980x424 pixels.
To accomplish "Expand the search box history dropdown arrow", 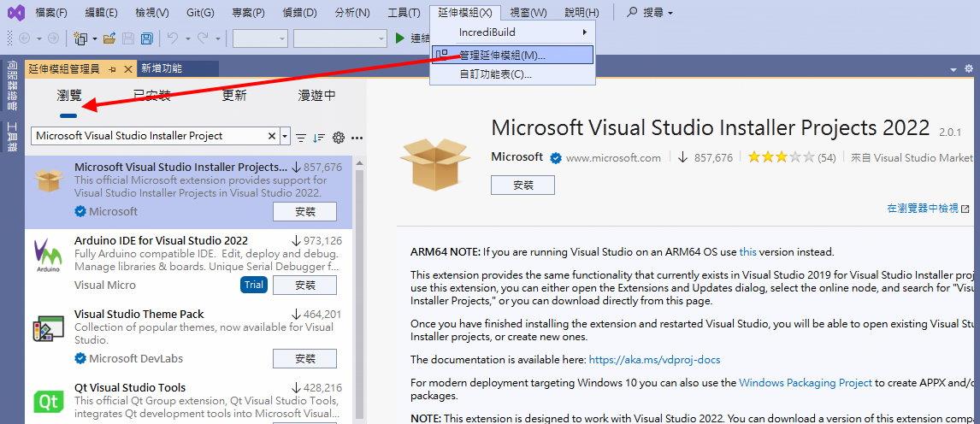I will click(285, 136).
